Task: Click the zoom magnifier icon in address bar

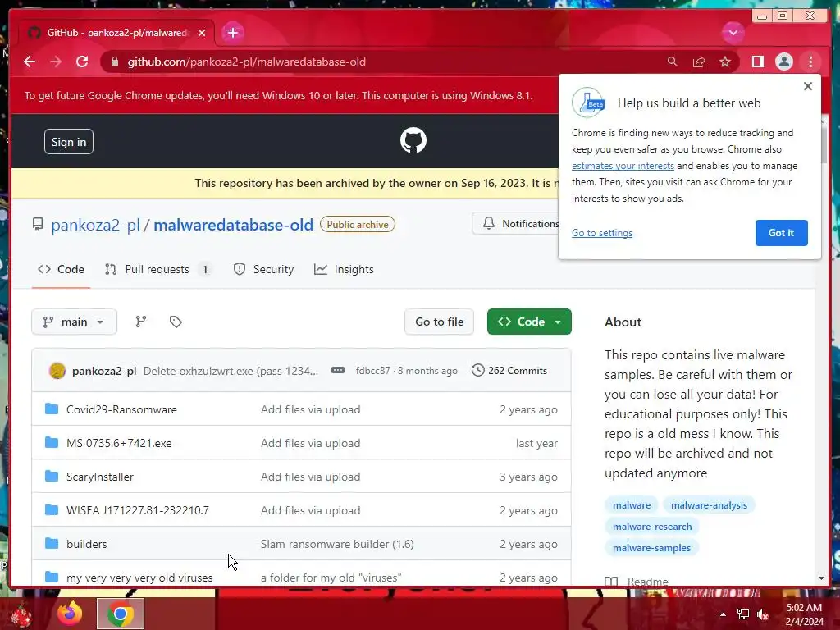Action: click(x=673, y=62)
